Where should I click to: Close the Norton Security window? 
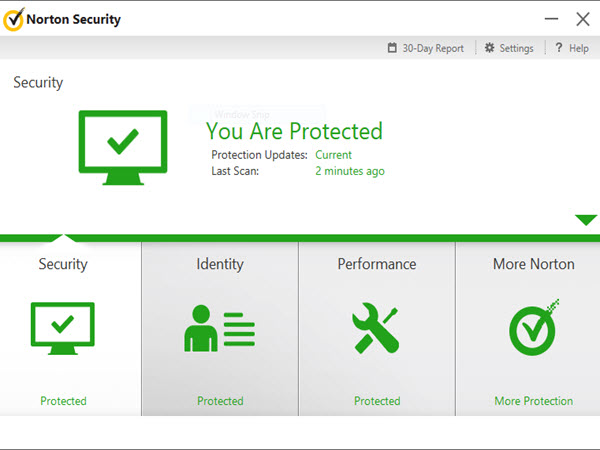[x=583, y=19]
